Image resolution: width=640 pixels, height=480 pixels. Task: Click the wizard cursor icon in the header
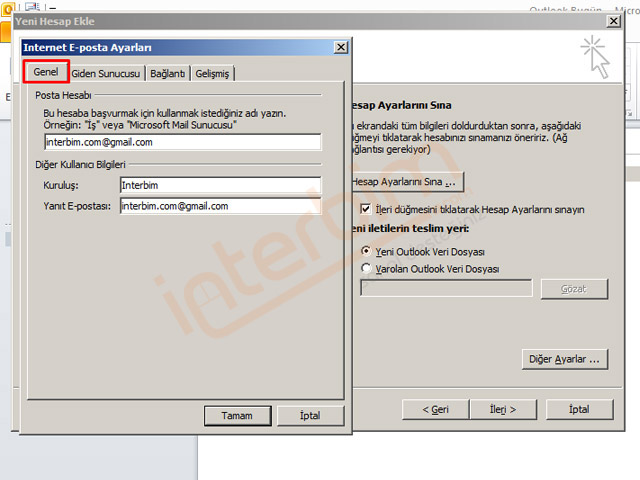point(595,57)
